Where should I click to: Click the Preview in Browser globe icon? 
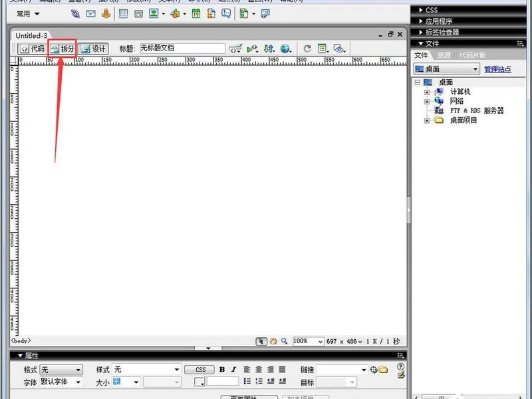286,49
